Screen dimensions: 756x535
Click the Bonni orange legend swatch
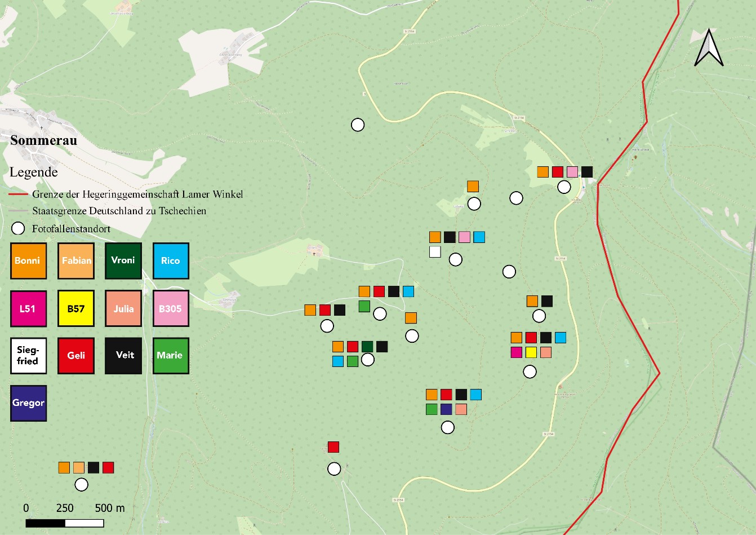28,260
